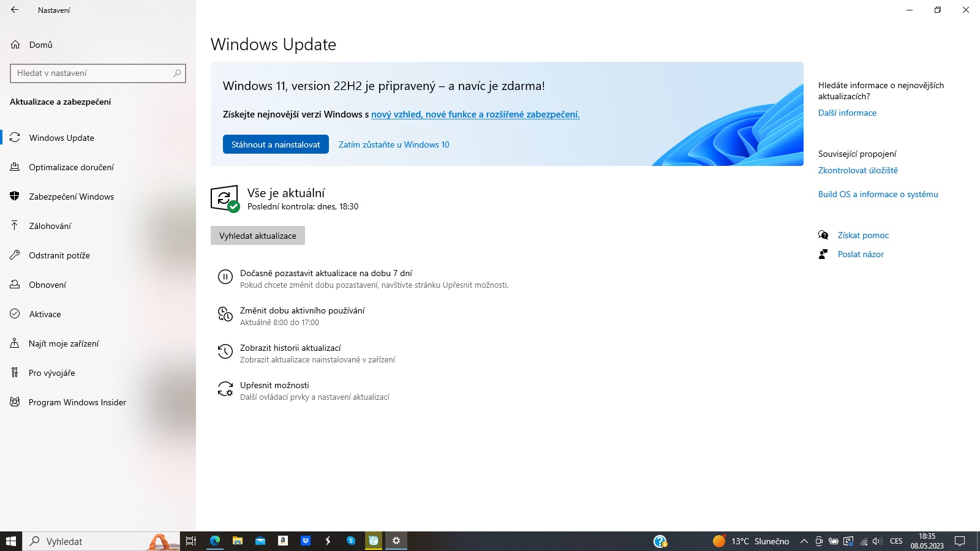Image resolution: width=980 pixels, height=551 pixels.
Task: Click Zkontrolovat úložiště link
Action: 858,171
